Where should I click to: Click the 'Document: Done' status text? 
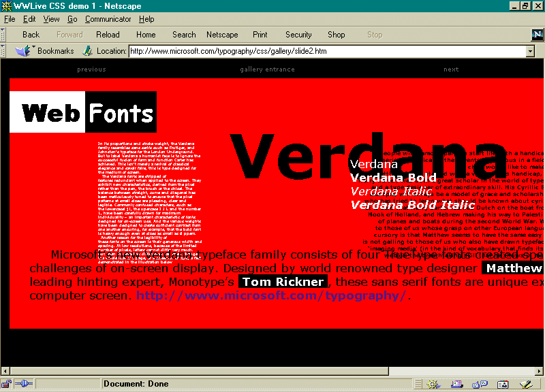[x=136, y=384]
